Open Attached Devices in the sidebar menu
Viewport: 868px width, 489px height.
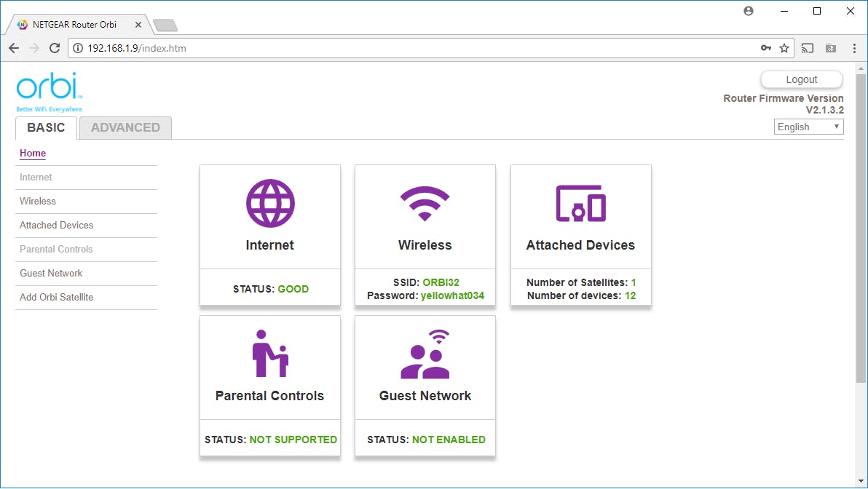57,225
